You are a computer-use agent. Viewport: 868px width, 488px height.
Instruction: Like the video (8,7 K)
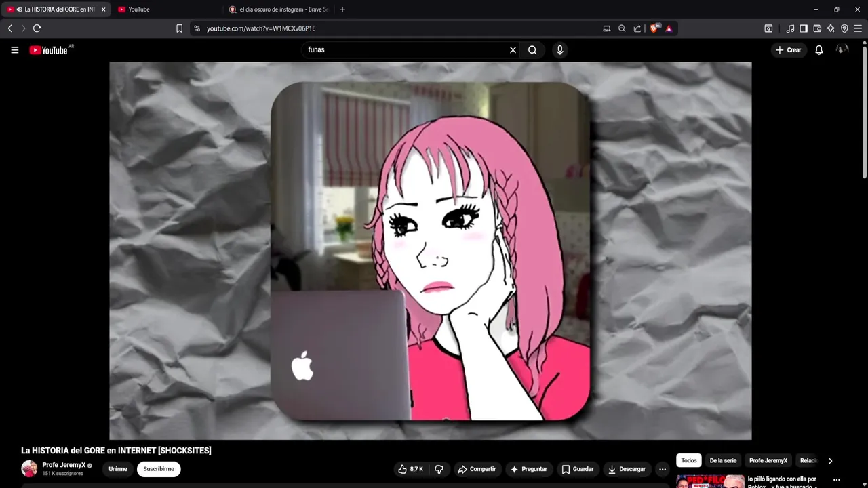(x=411, y=469)
